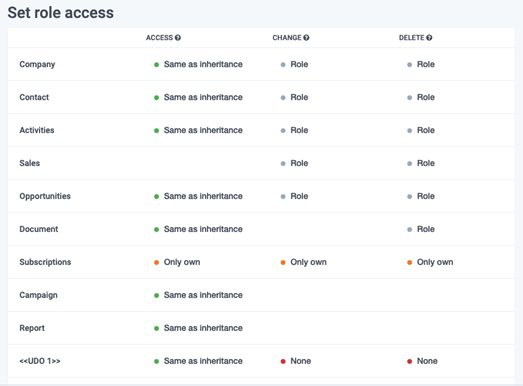
Task: Open Opportunities delete 'Role' setting
Action: [421, 196]
